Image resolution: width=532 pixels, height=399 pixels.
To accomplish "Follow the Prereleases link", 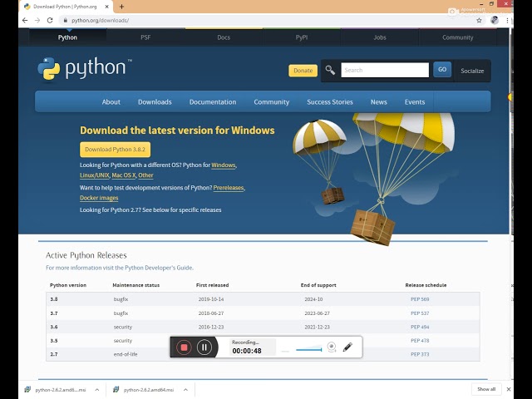I will [x=229, y=188].
